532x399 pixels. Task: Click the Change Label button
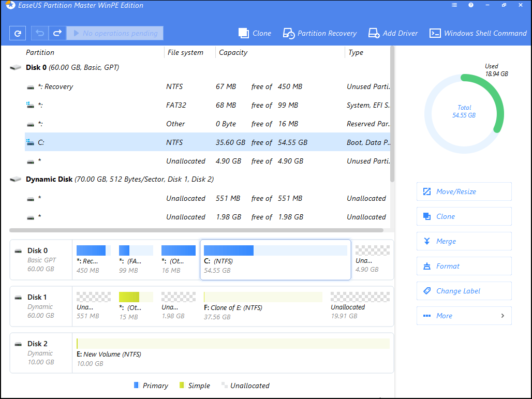point(464,291)
